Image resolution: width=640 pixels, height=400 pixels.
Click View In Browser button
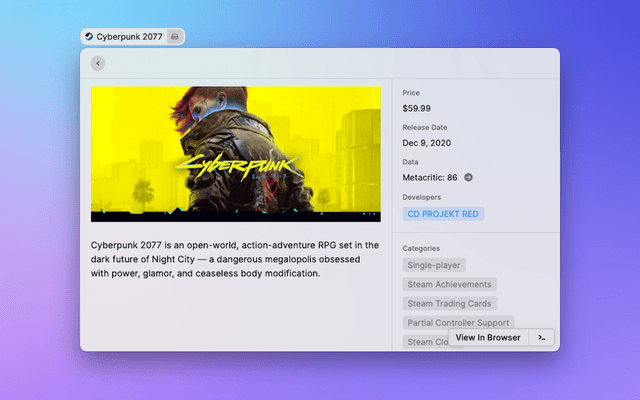[488, 338]
